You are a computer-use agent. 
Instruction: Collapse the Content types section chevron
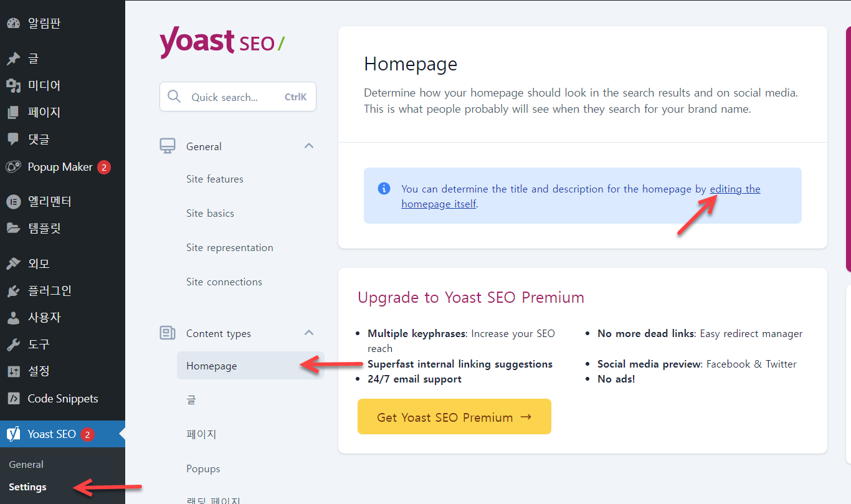click(x=308, y=333)
